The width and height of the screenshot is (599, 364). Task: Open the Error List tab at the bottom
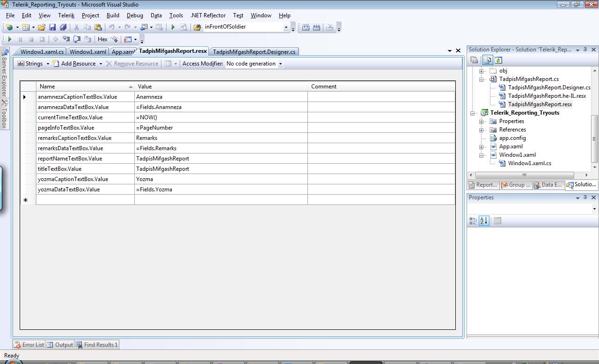click(x=29, y=345)
